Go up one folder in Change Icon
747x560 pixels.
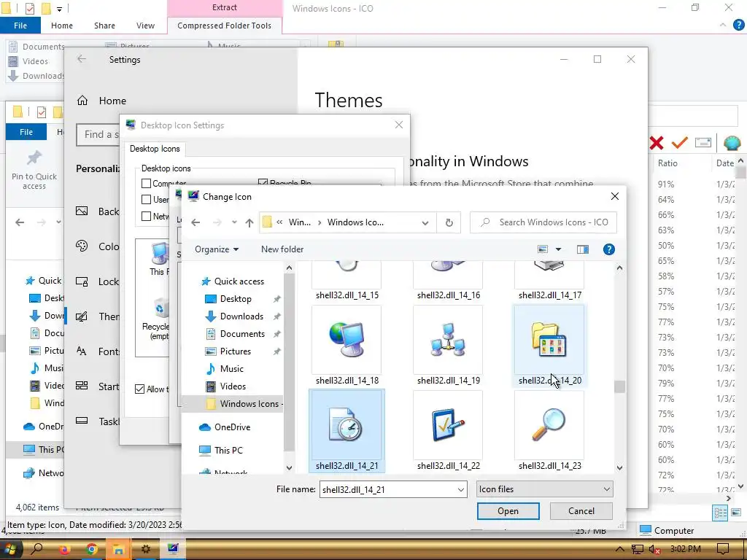coord(249,222)
